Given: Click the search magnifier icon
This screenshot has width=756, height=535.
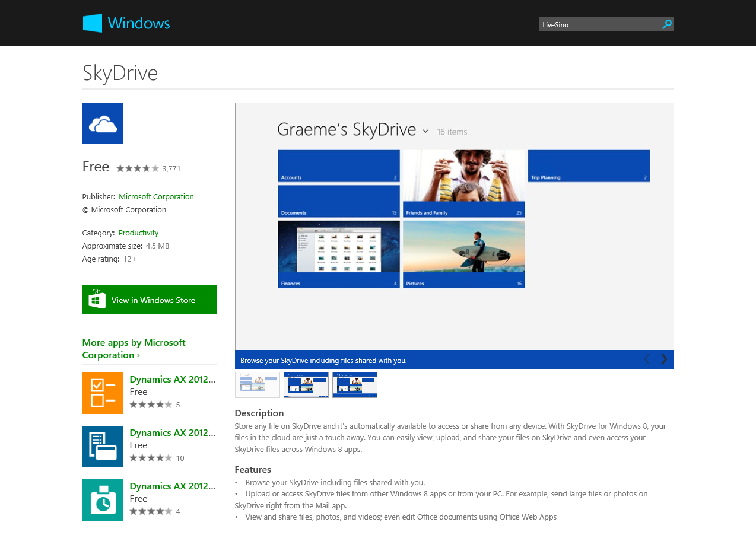Looking at the screenshot, I should [667, 24].
